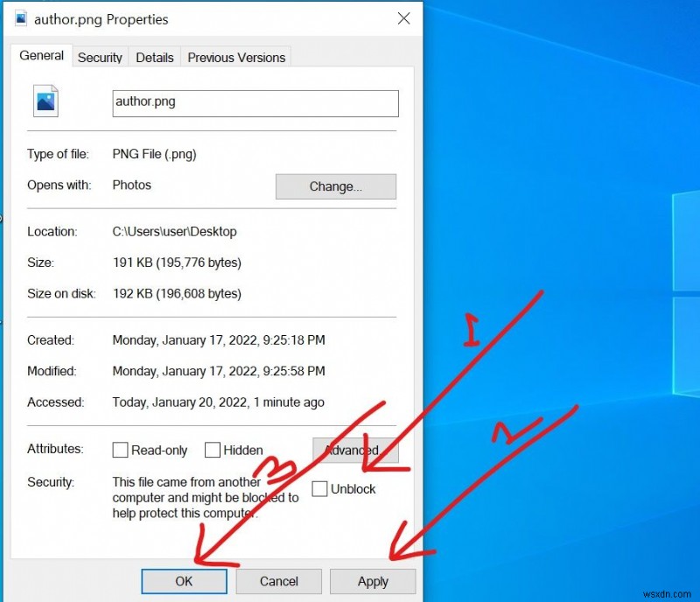Open the Change dialog for default app
This screenshot has width=700, height=602.
pyautogui.click(x=336, y=185)
